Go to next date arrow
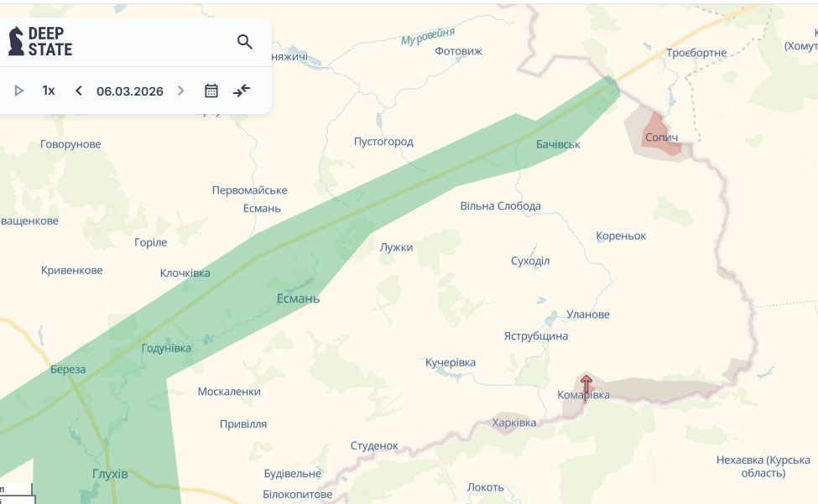Screen dimensions: 818x504 point(180,91)
